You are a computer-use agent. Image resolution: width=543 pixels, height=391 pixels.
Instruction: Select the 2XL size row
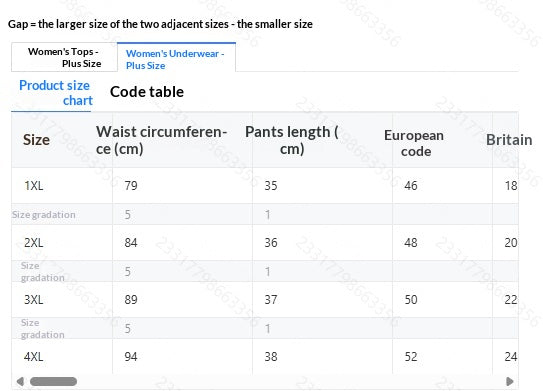(265, 243)
